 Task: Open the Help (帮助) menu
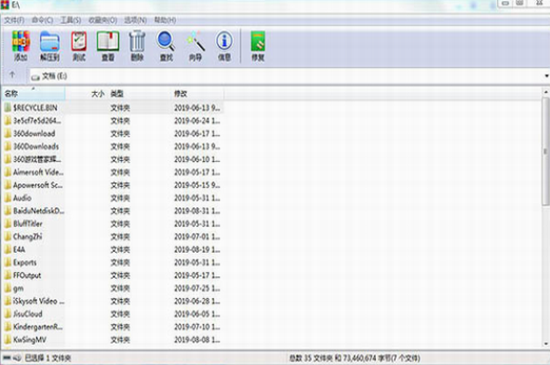[x=165, y=20]
